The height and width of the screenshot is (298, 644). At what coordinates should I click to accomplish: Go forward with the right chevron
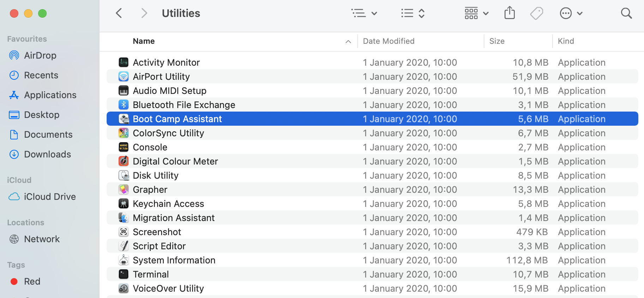[x=144, y=13]
